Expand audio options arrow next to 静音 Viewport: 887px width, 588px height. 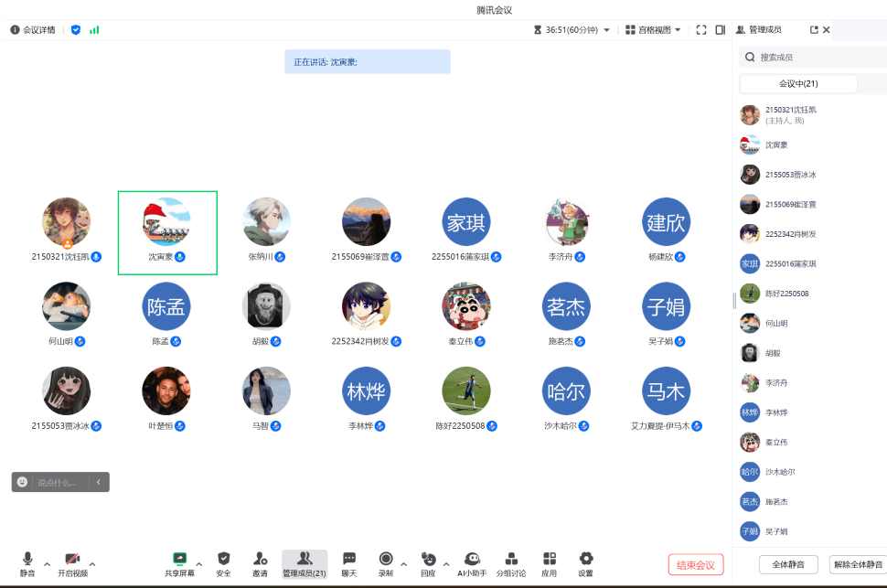tap(47, 563)
